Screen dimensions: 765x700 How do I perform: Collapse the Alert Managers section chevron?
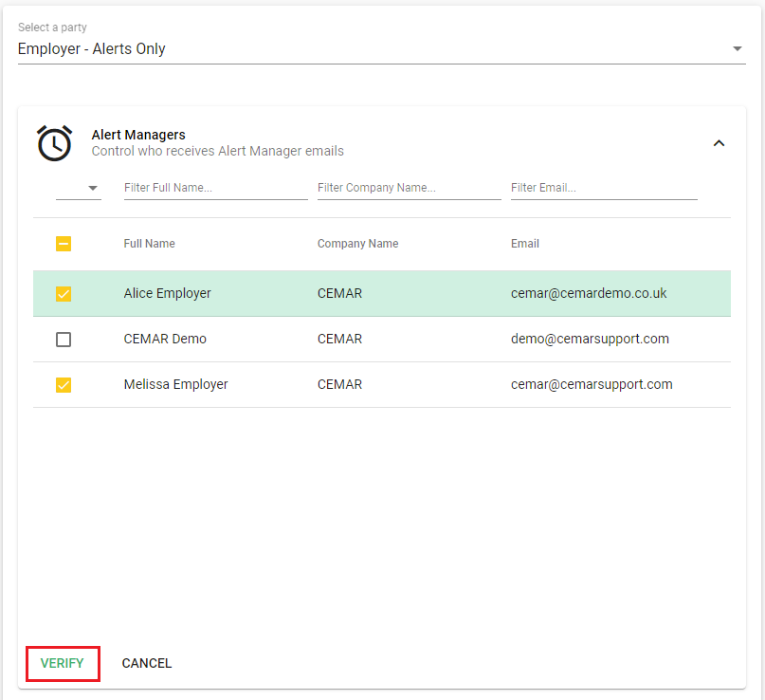coord(719,143)
